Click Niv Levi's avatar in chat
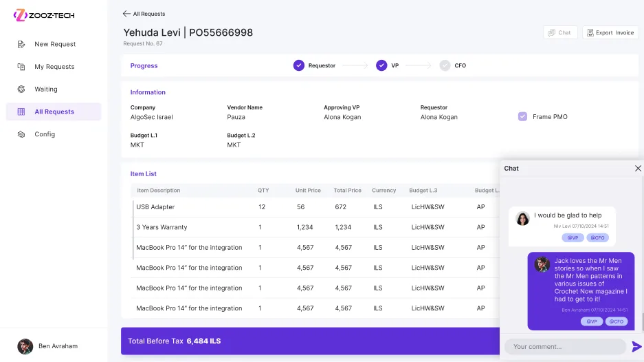This screenshot has width=644, height=362. pyautogui.click(x=522, y=218)
